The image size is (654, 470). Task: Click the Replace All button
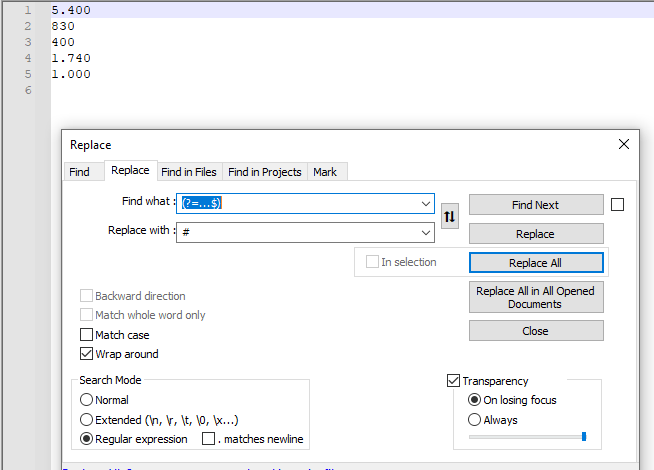(536, 263)
